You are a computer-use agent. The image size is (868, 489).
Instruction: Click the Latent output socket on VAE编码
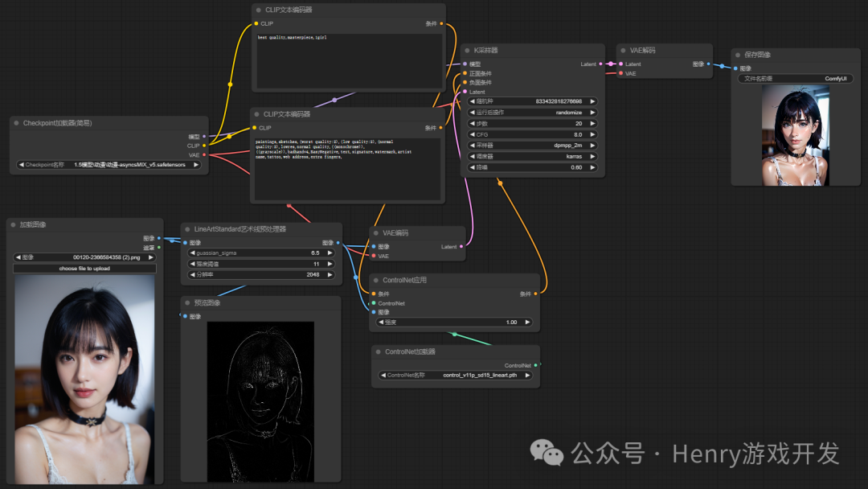(461, 246)
